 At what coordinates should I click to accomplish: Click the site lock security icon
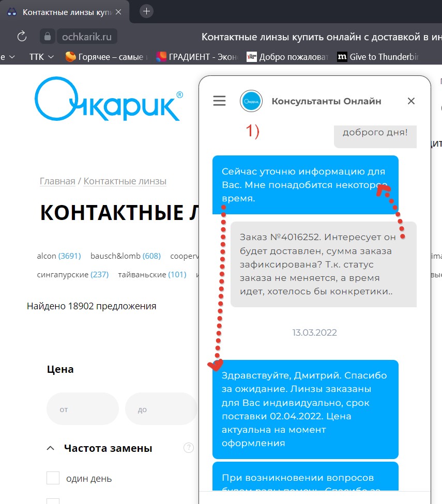pyautogui.click(x=47, y=36)
